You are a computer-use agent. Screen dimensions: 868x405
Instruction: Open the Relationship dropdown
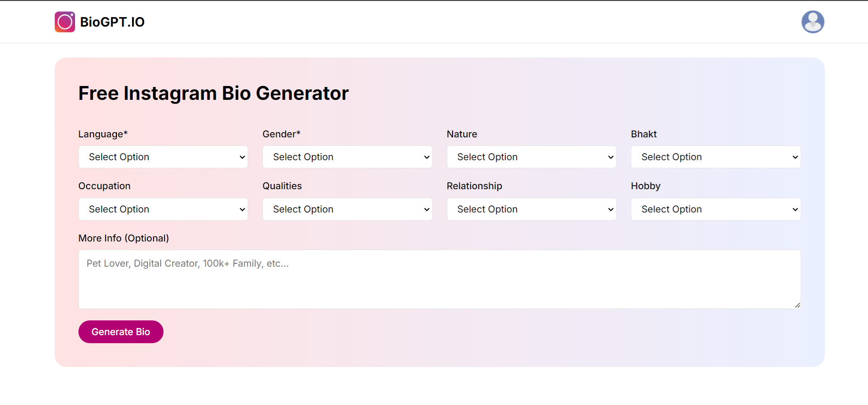(531, 209)
